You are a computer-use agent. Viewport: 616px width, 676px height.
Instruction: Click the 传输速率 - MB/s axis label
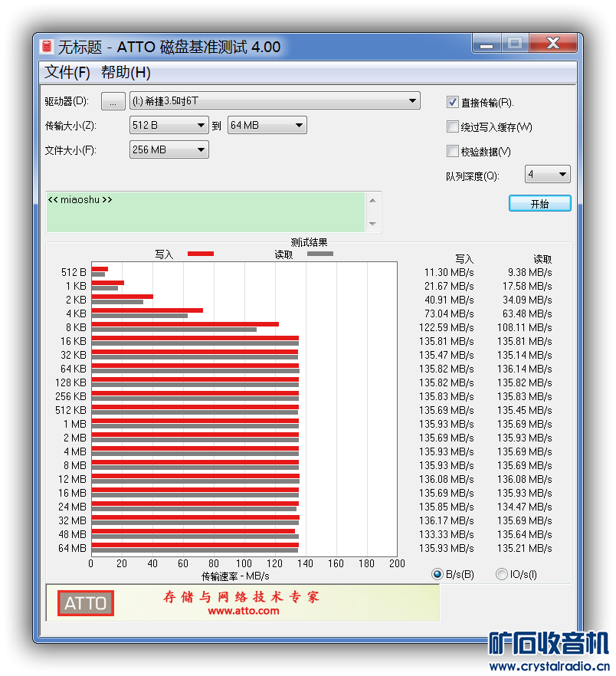click(235, 576)
